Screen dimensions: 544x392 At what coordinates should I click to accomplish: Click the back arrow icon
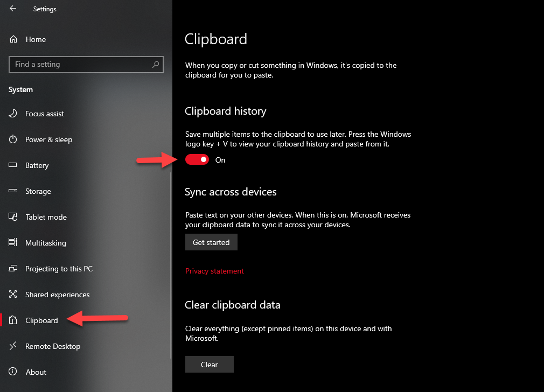pos(13,9)
